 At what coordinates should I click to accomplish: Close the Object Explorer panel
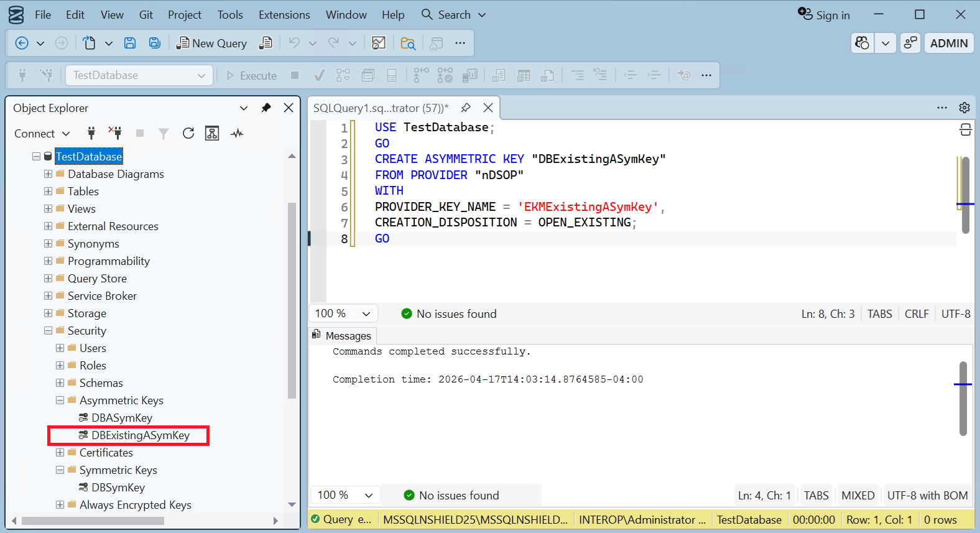[x=289, y=108]
